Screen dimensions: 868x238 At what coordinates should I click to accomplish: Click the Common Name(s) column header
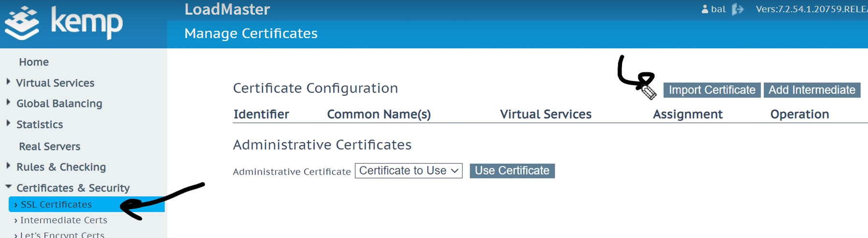[378, 114]
